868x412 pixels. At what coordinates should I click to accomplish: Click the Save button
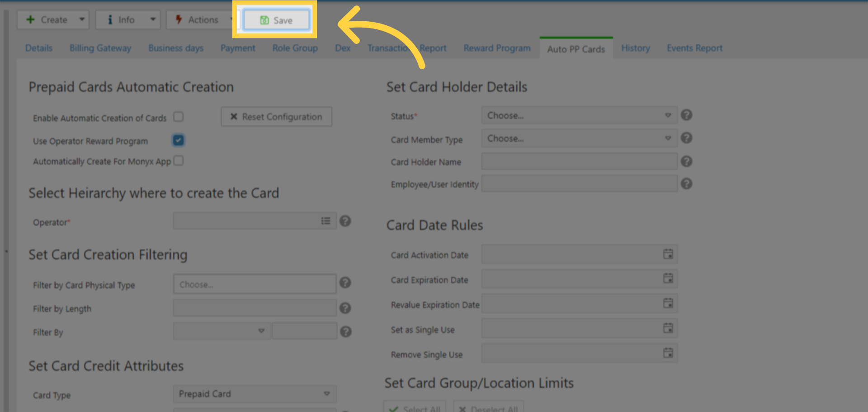[277, 20]
